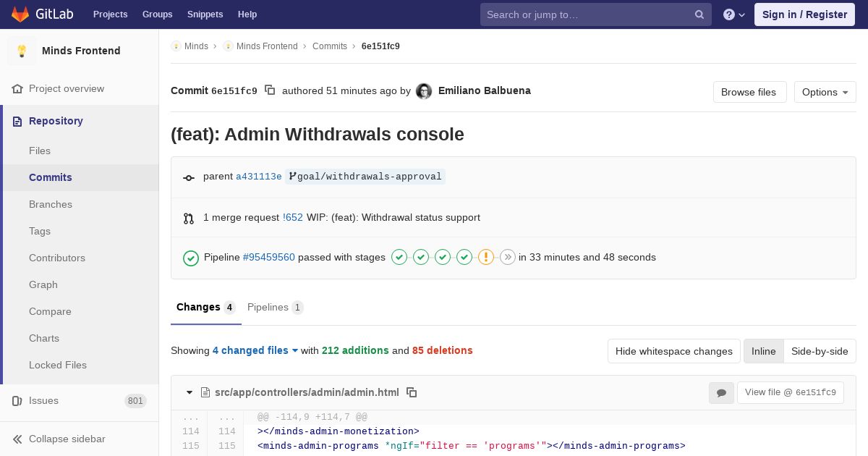Copy file path of admin.html icon

pos(412,392)
